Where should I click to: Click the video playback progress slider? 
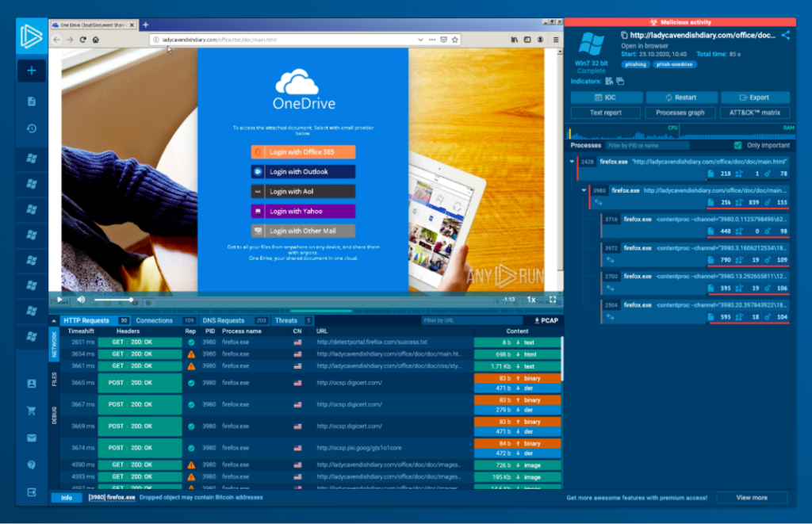(113, 300)
